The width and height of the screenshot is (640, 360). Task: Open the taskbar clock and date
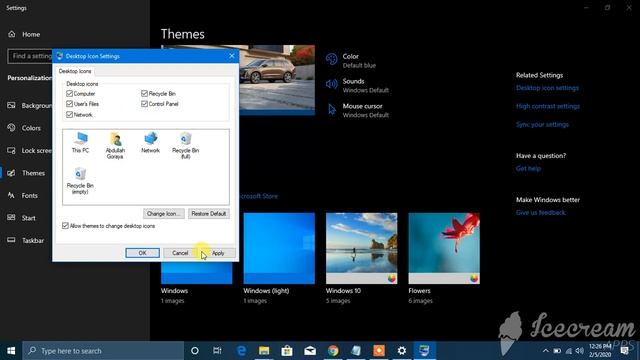tap(600, 351)
